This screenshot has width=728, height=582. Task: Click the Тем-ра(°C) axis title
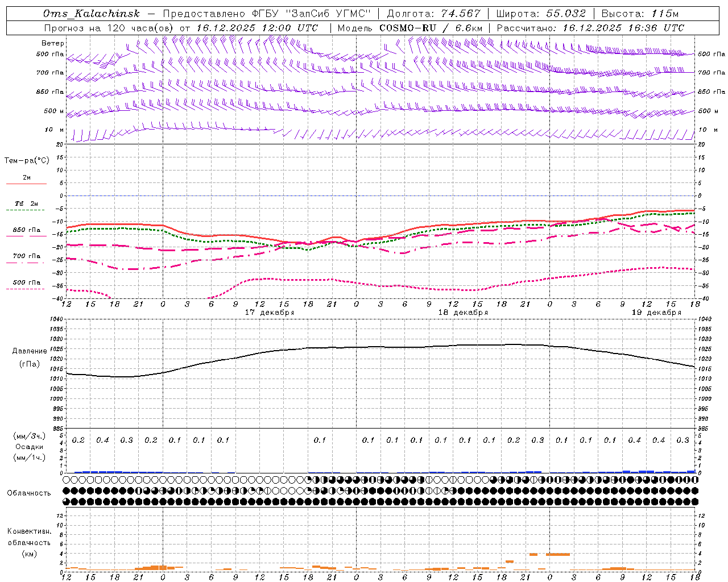coord(27,160)
